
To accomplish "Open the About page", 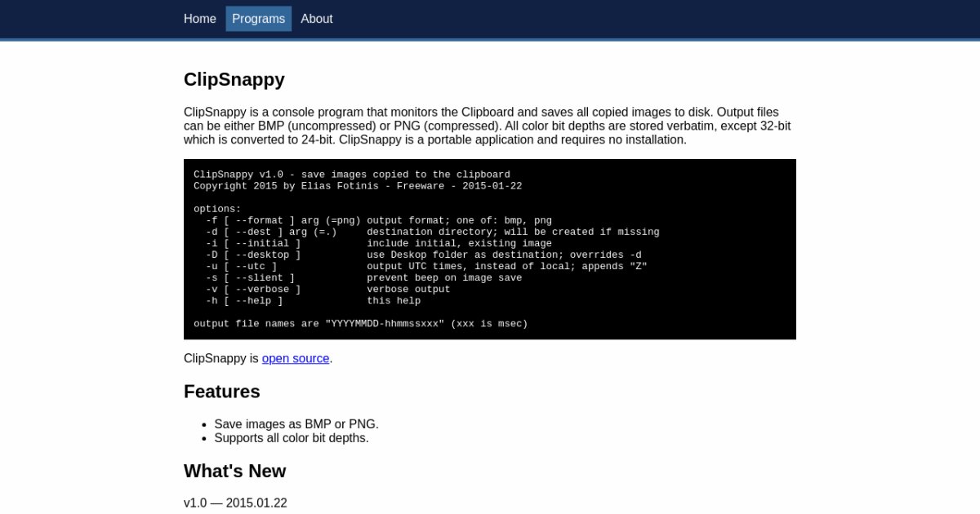I will (x=316, y=19).
